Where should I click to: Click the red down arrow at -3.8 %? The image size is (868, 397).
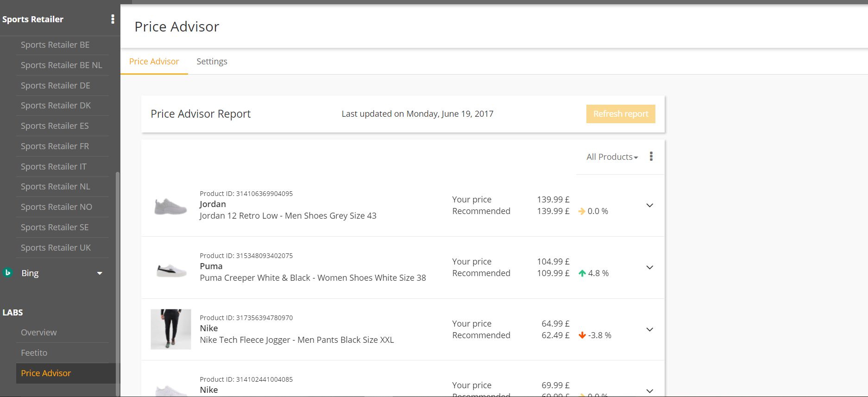[x=582, y=335]
